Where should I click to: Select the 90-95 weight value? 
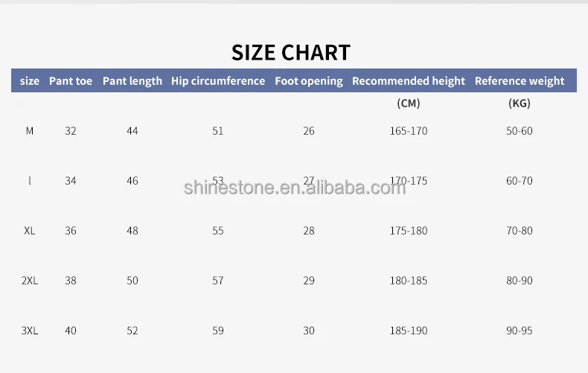pyautogui.click(x=520, y=331)
